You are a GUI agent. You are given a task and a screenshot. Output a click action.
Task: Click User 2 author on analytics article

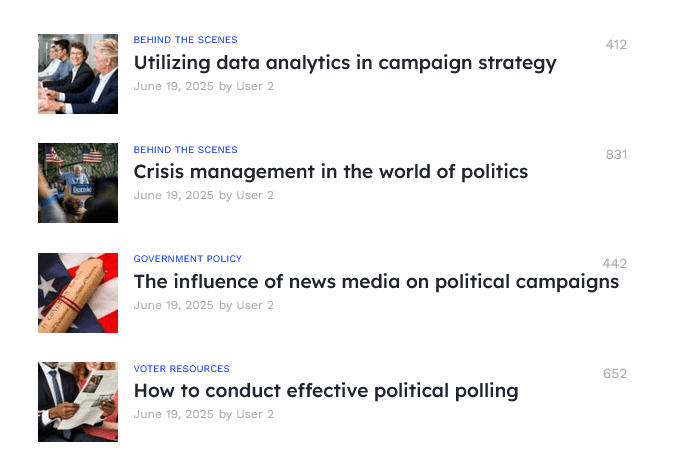click(x=255, y=86)
